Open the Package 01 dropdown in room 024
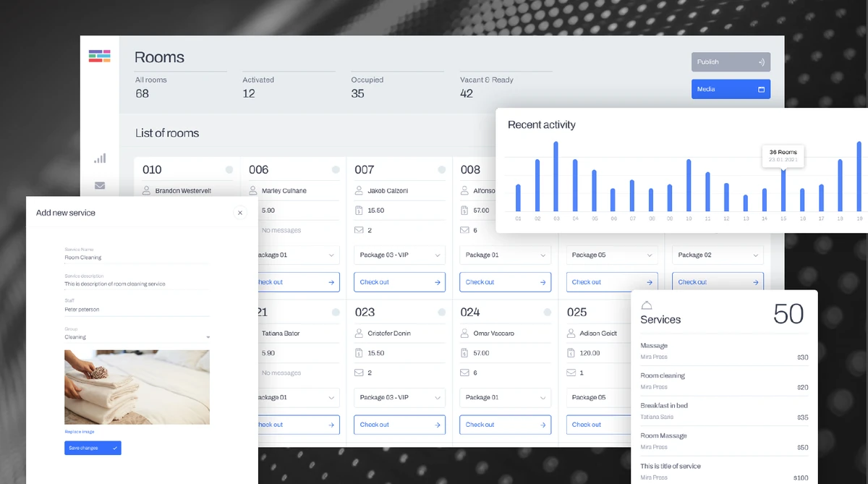 506,398
